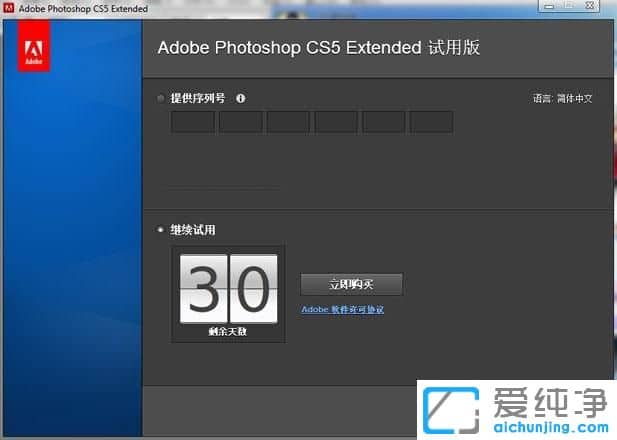Close the Photoshop CS5 Extended window
Screen dimensions: 617x440
(x=589, y=6)
